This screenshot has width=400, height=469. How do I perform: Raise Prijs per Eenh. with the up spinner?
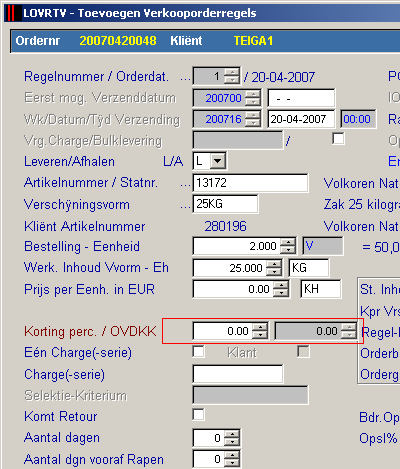tap(281, 285)
